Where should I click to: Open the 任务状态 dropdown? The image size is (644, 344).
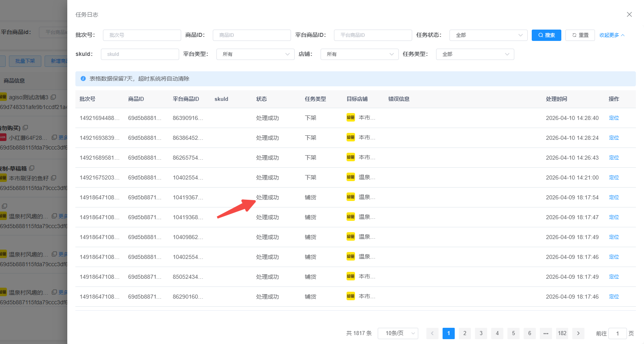pyautogui.click(x=488, y=35)
